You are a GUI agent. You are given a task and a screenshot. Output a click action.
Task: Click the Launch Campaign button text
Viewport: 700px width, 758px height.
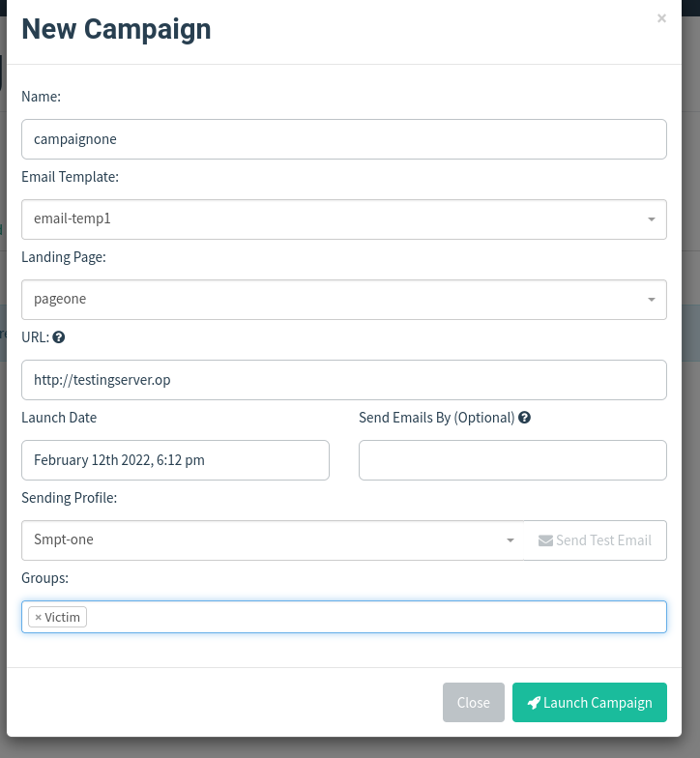[598, 703]
